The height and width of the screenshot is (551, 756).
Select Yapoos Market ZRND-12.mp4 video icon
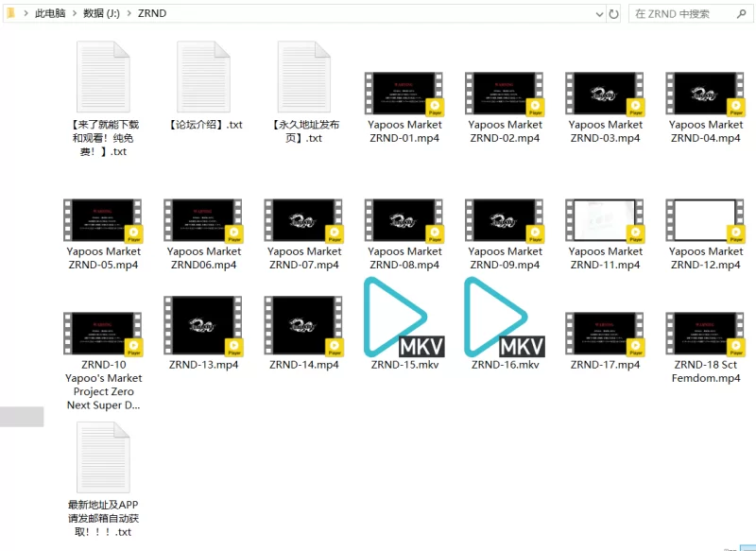pos(705,221)
